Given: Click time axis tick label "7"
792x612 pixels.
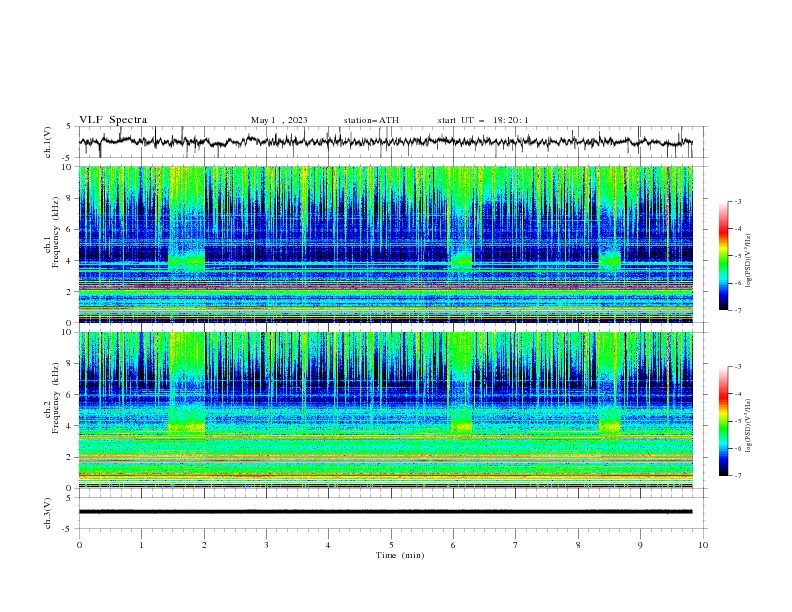Looking at the screenshot, I should click(x=516, y=545).
